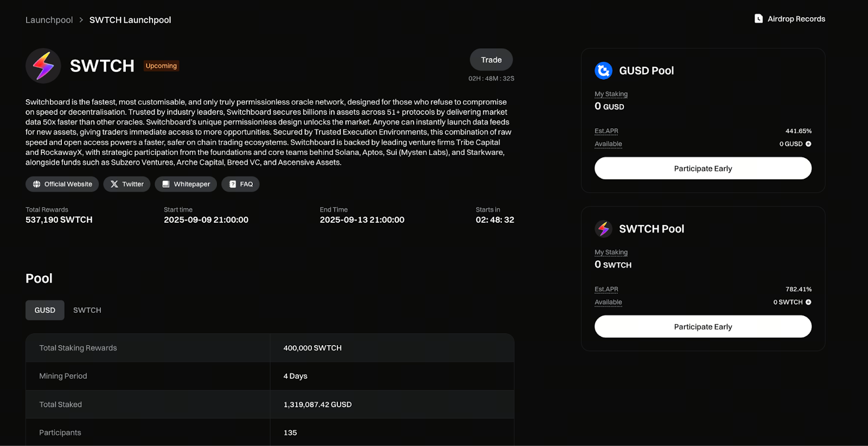Participate Early in the GUSD Pool
The height and width of the screenshot is (446, 868).
(703, 169)
